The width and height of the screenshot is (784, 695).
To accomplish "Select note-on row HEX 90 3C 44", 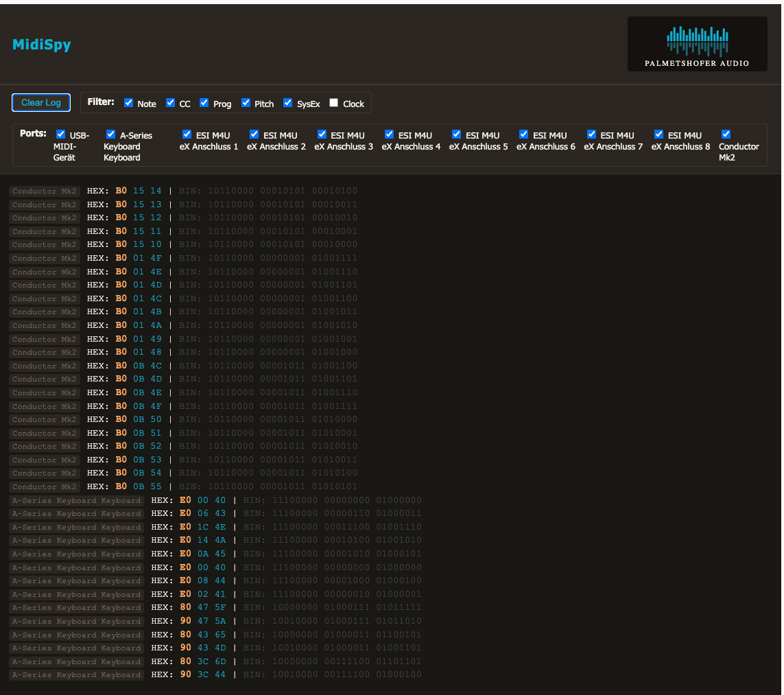I will tap(215, 674).
